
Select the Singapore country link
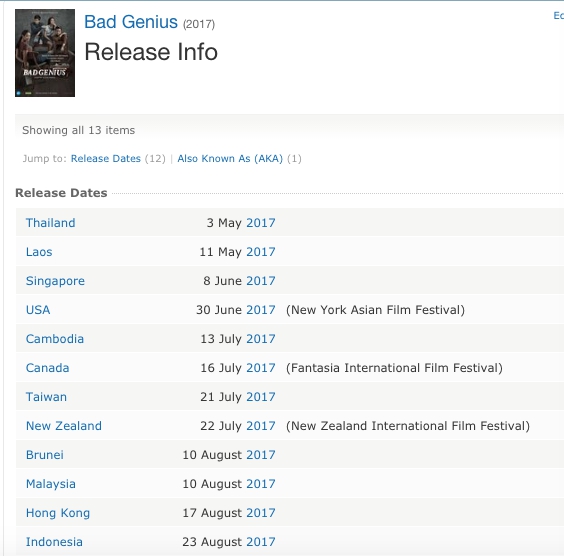tap(55, 281)
